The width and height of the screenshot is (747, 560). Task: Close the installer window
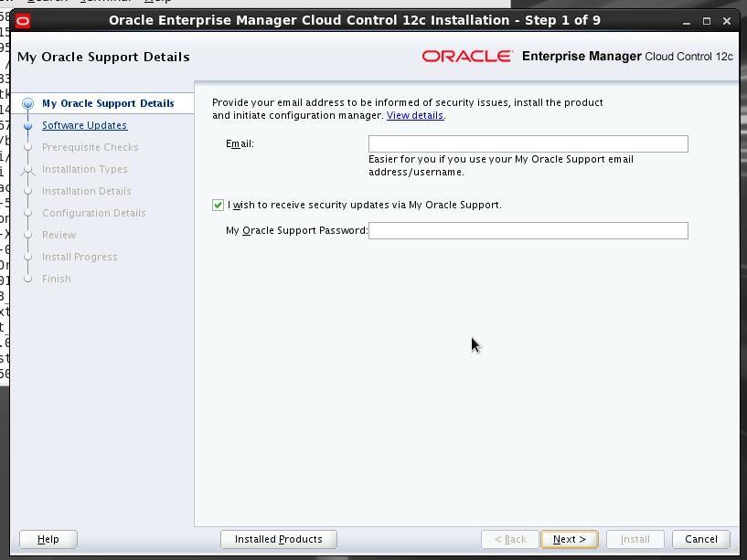pyautogui.click(x=727, y=21)
